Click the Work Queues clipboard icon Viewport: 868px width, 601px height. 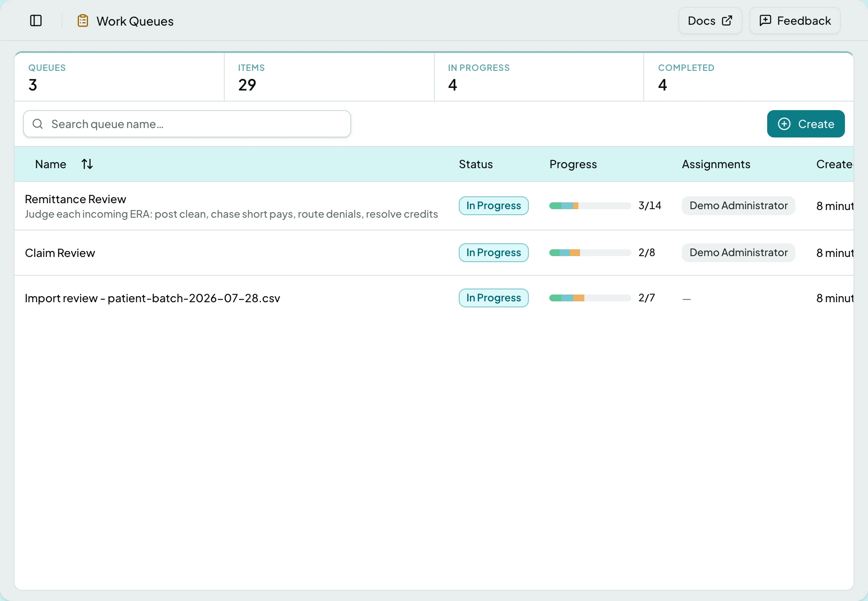83,20
